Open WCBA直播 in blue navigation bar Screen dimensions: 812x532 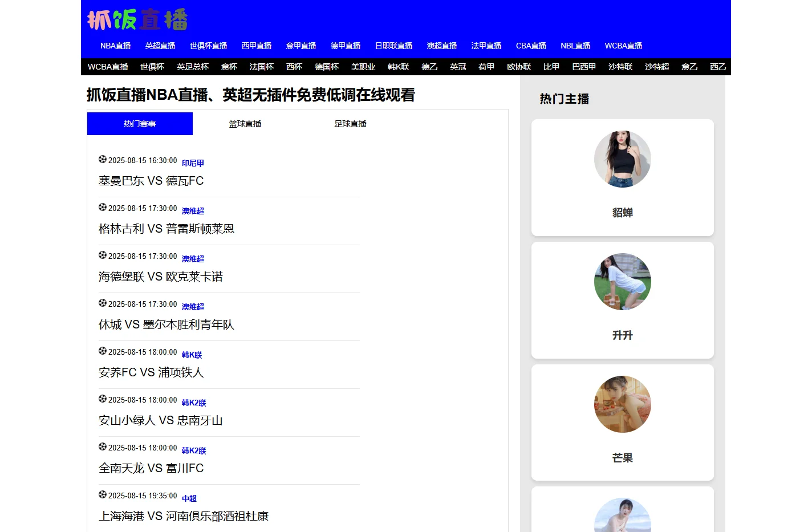coord(623,46)
